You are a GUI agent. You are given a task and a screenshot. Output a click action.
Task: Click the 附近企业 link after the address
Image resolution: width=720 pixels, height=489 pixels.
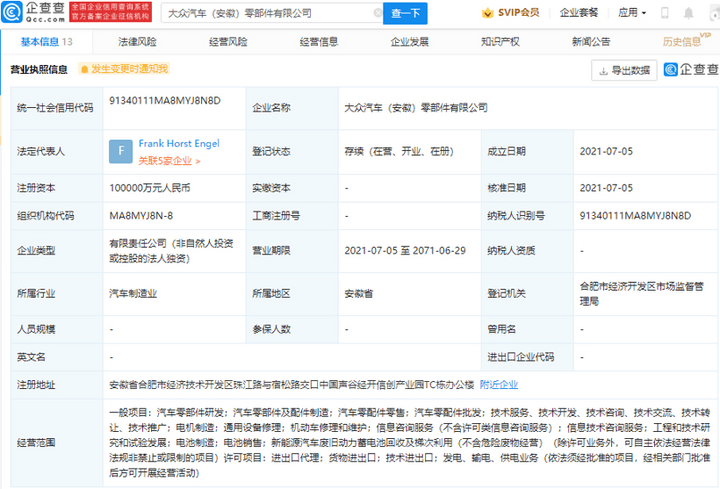coord(498,384)
